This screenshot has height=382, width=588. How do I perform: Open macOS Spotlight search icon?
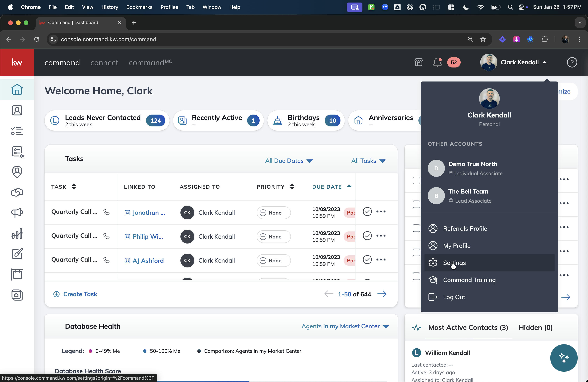pos(510,7)
